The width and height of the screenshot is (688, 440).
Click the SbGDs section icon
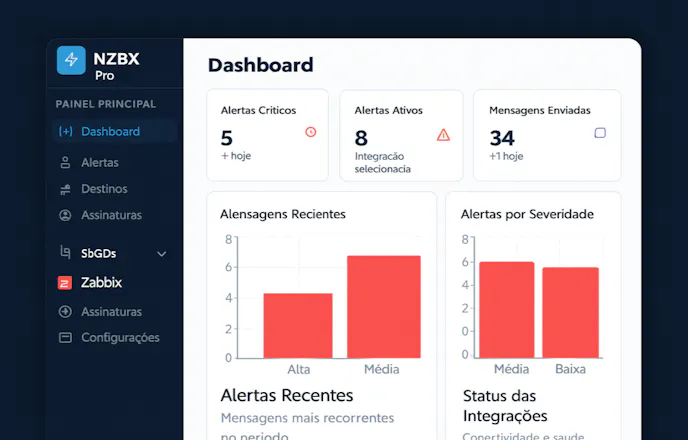65,252
